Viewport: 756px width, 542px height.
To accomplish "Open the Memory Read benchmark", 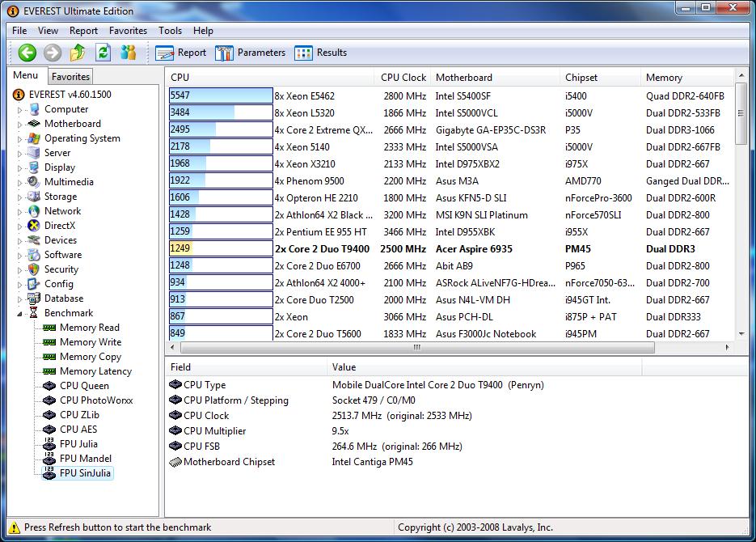I will (90, 328).
